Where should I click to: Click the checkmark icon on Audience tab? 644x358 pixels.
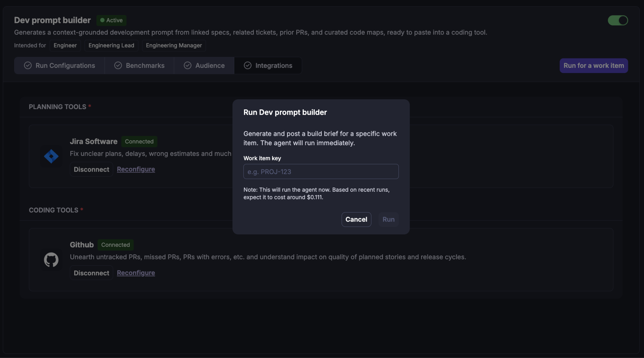click(187, 65)
